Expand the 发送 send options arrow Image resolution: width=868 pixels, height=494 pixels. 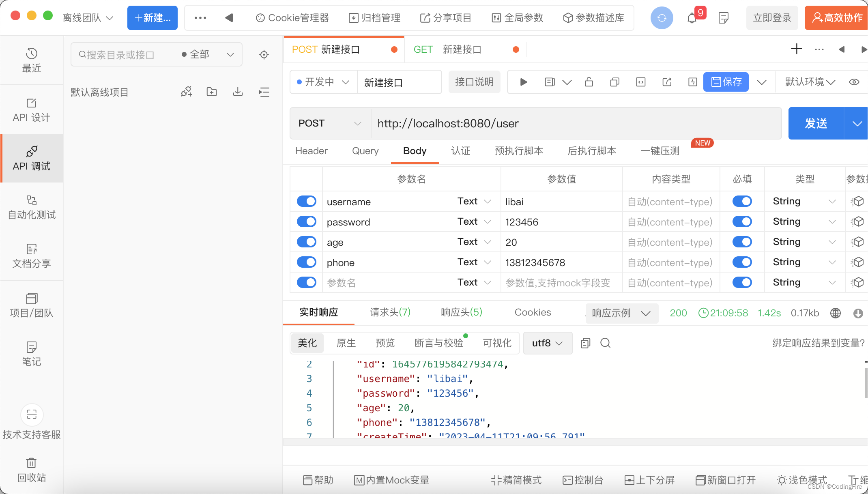point(857,123)
